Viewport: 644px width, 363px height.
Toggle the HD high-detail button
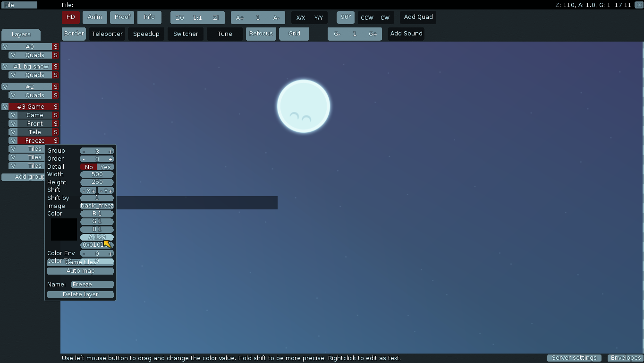click(x=70, y=17)
